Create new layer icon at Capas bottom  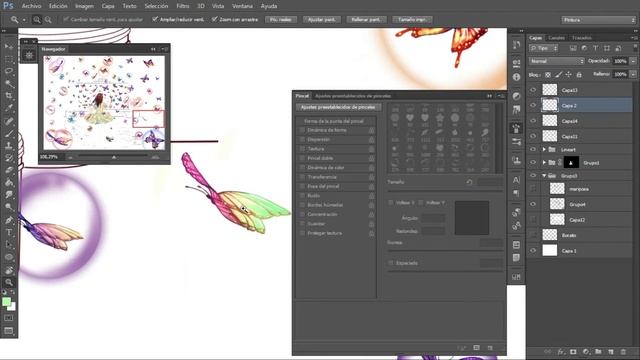tap(611, 351)
